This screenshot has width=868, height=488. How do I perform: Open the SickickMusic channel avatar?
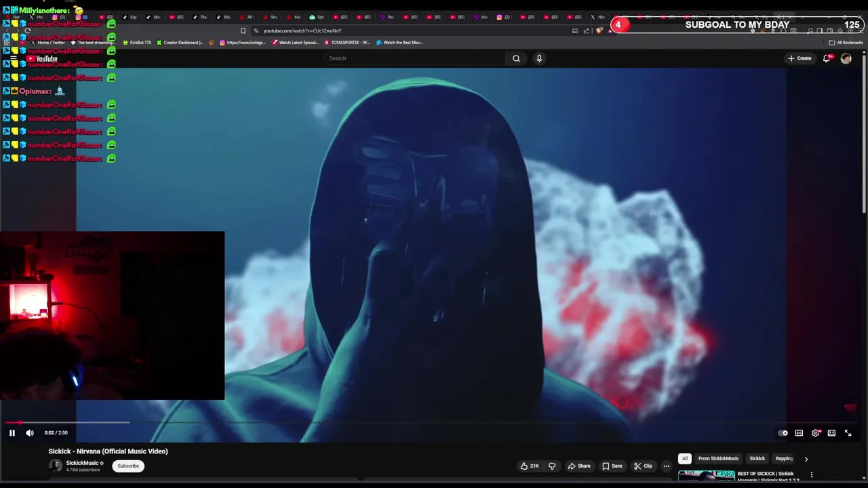coord(56,466)
